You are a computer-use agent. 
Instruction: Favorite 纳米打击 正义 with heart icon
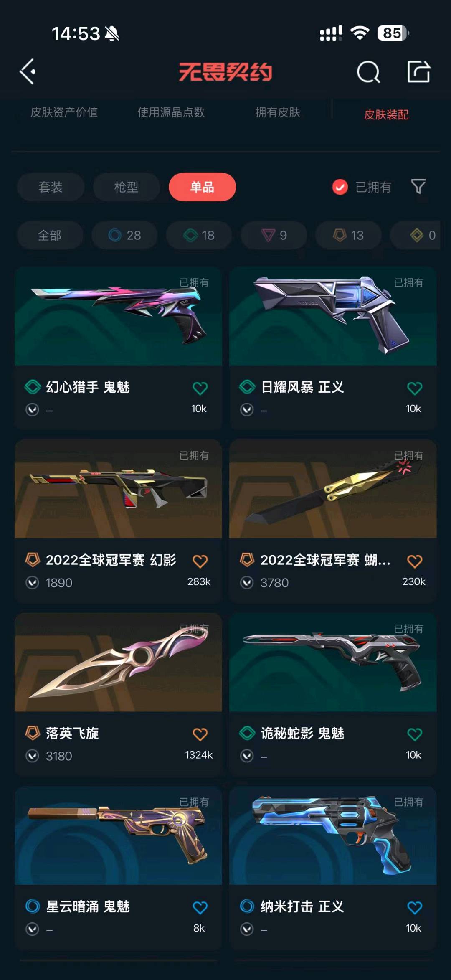[415, 907]
